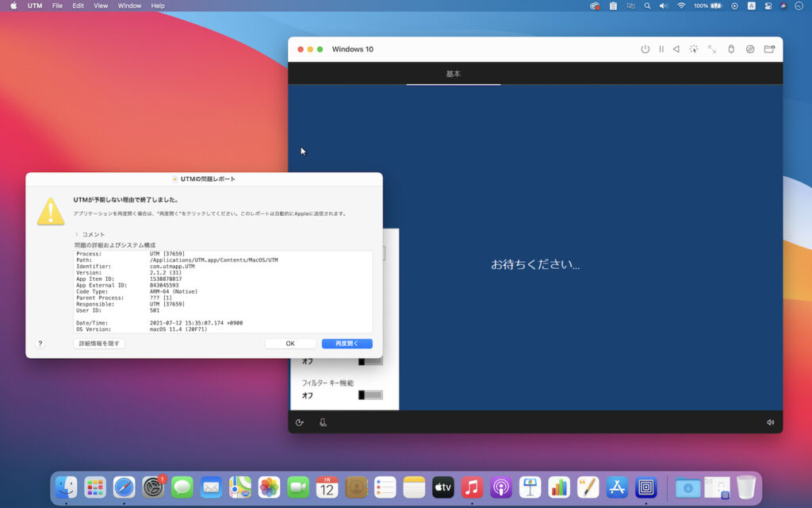812x508 pixels.
Task: Click the 再度開く button to reopen UTM
Action: (347, 343)
